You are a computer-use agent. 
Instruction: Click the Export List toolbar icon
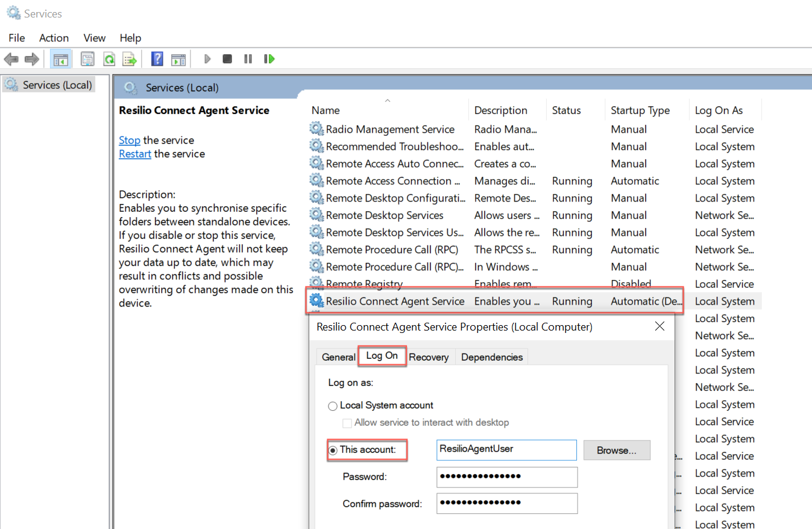[130, 59]
